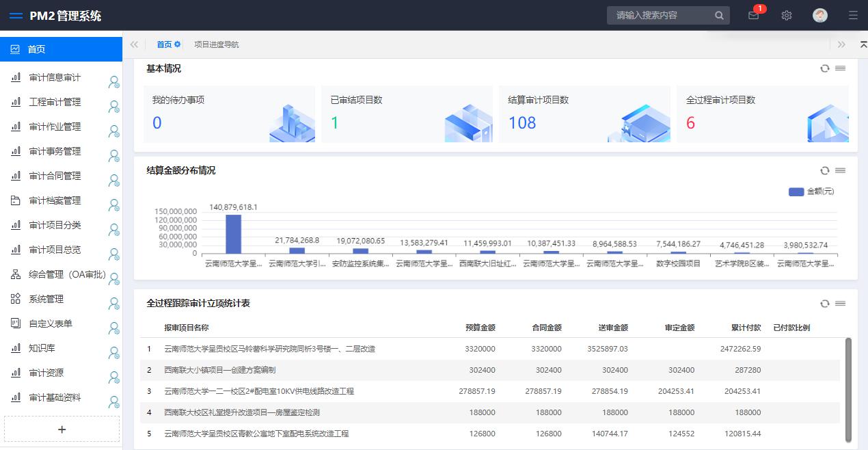The image size is (868, 450).
Task: Click the gear icon on 首页 tab
Action: click(x=178, y=44)
